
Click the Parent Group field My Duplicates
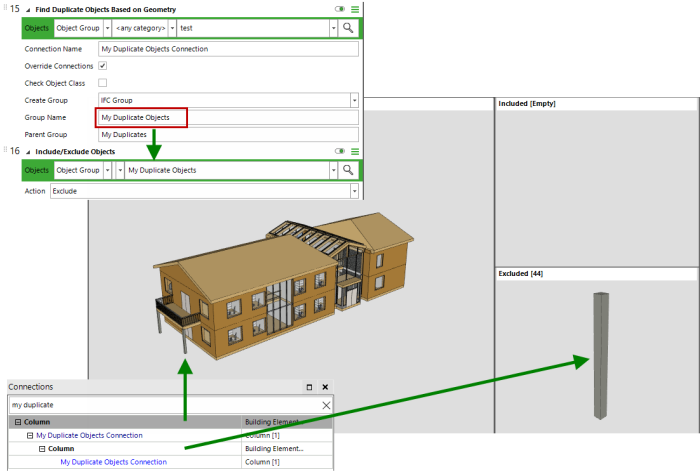228,134
